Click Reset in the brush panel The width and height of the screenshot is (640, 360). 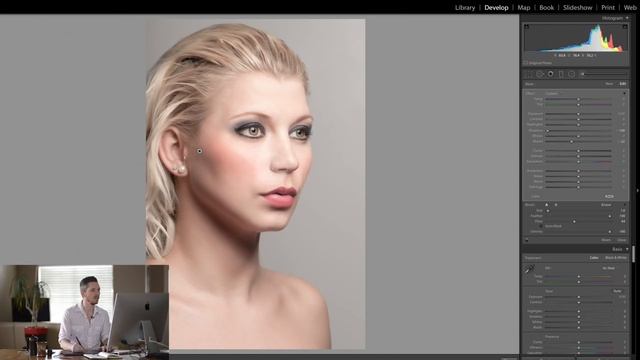coord(606,240)
